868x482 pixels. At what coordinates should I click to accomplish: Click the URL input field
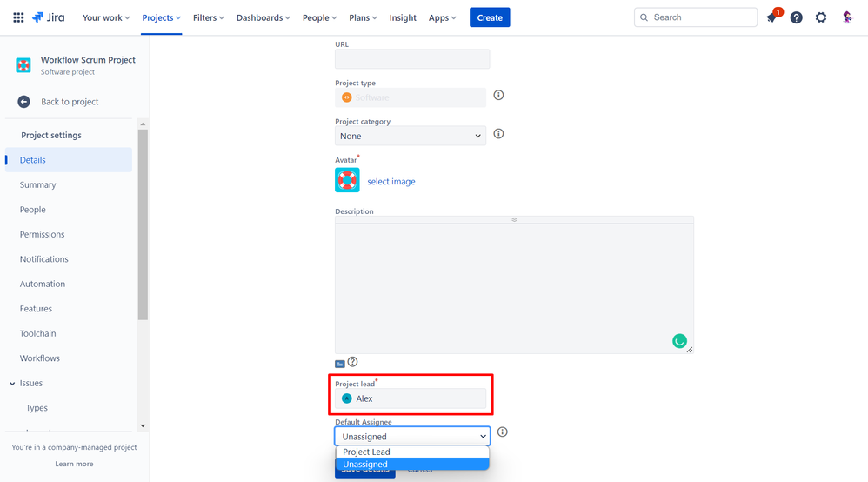coord(412,58)
